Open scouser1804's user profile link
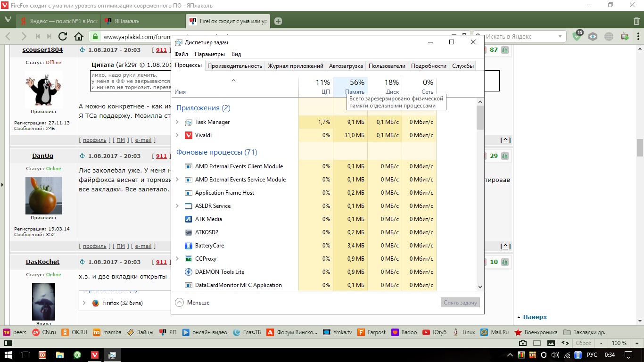Screen dimensions: 644x362 (42, 49)
